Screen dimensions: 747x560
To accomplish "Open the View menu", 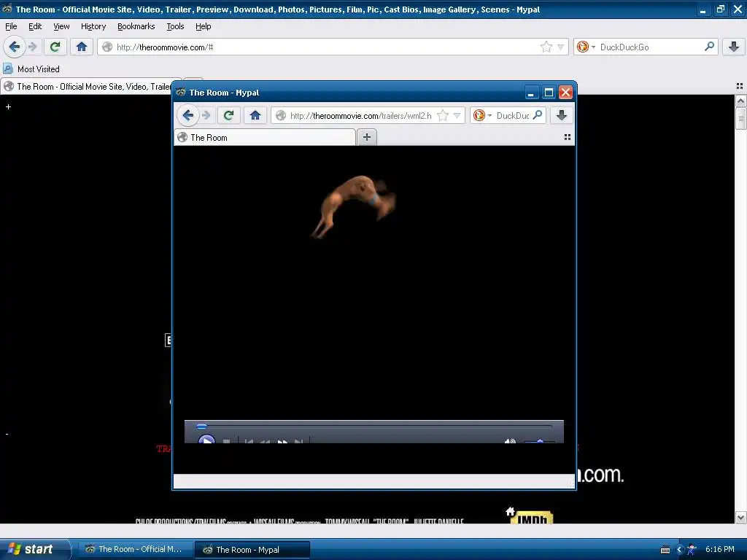I will coord(61,26).
